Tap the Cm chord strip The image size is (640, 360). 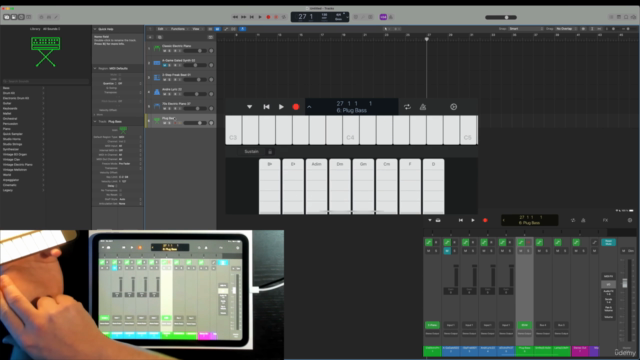click(x=387, y=187)
